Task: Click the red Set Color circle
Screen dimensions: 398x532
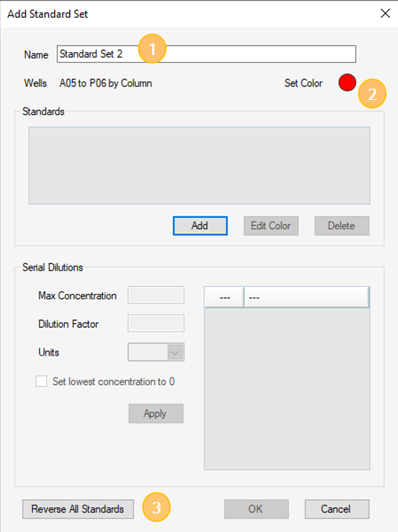Action: point(347,82)
